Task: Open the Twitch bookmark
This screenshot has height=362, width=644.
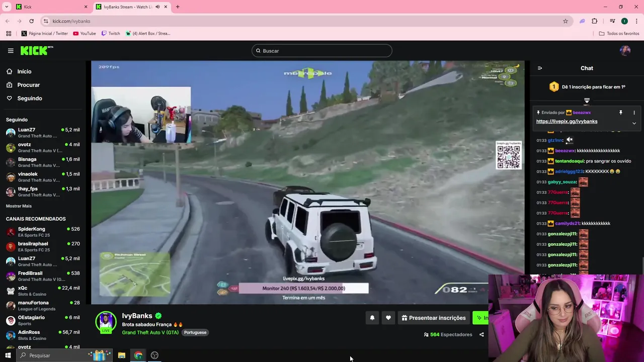Action: tap(111, 34)
